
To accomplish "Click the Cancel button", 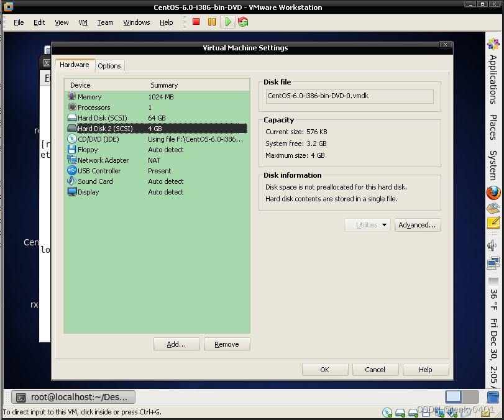I will 375,370.
